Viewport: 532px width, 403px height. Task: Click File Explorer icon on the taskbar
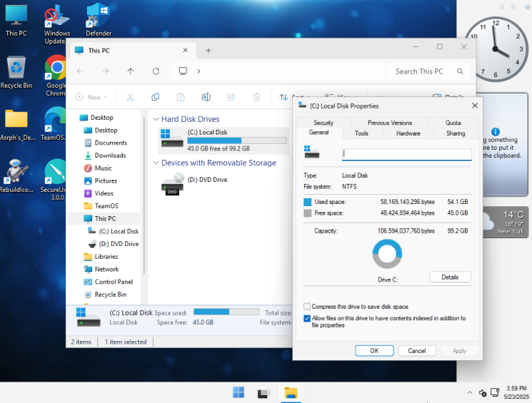click(291, 392)
